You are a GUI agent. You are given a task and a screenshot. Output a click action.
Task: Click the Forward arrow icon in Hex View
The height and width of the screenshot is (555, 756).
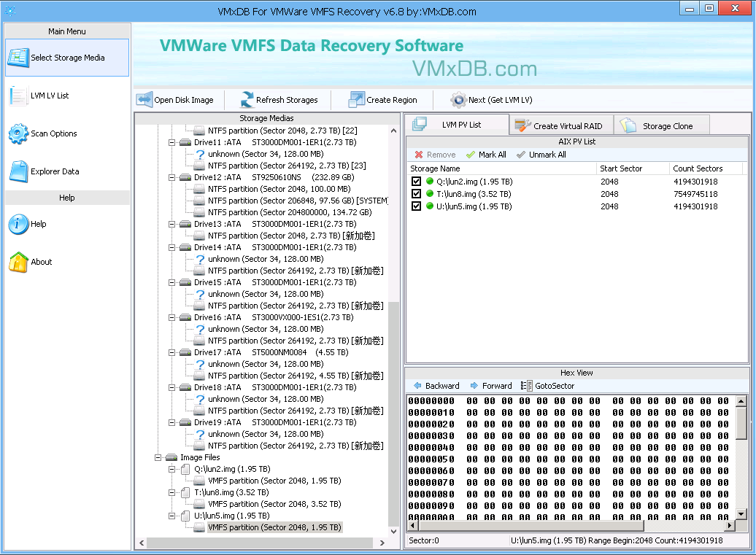[474, 386]
